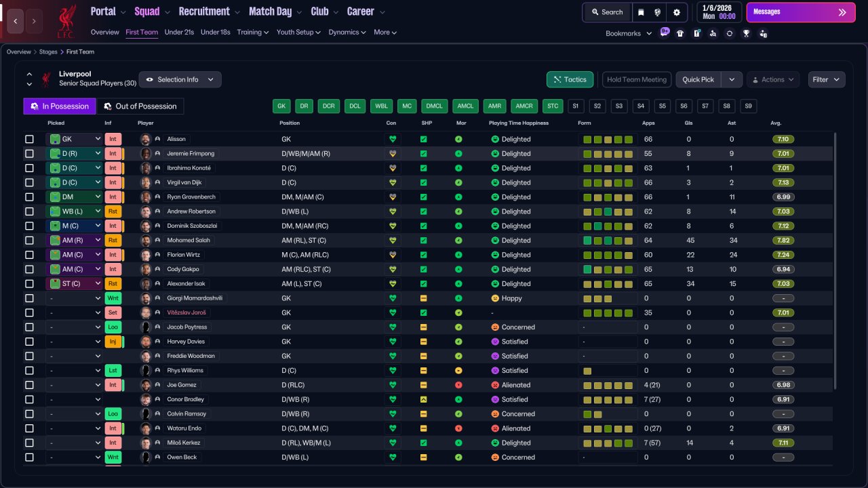Viewport: 868px width, 488px height.
Task: Switch to the Out of Possession tab
Action: pos(140,106)
